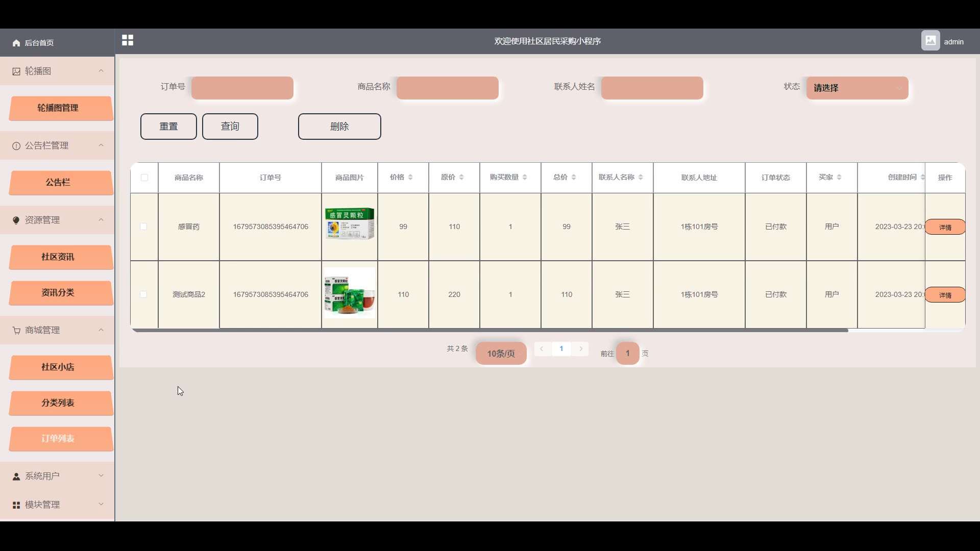
Task: Toggle the select-all checkbox in table header
Action: pyautogui.click(x=144, y=178)
